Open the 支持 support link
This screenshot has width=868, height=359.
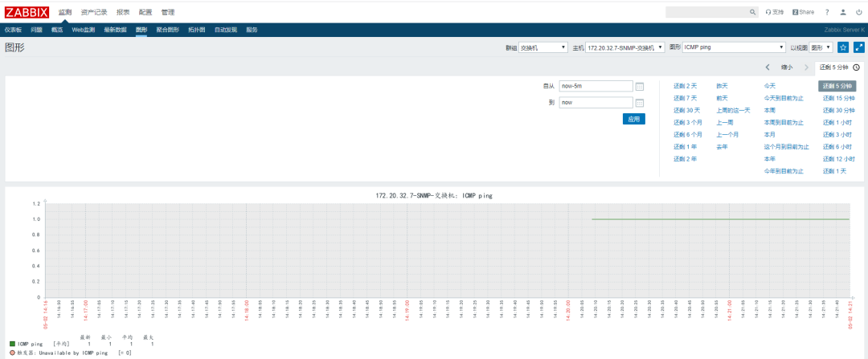coord(775,11)
